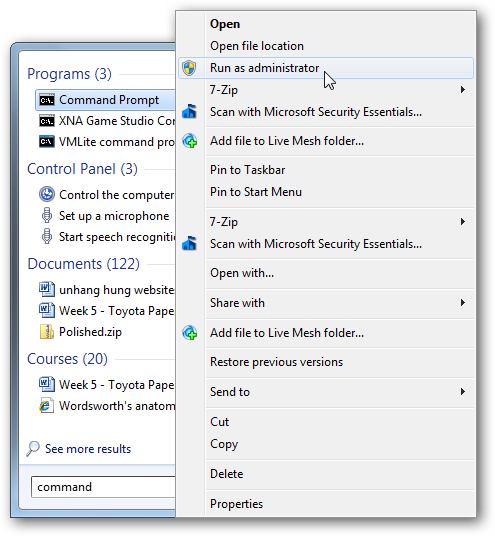Choose Restore previous versions
Image resolution: width=495 pixels, height=536 pixels.
point(276,362)
